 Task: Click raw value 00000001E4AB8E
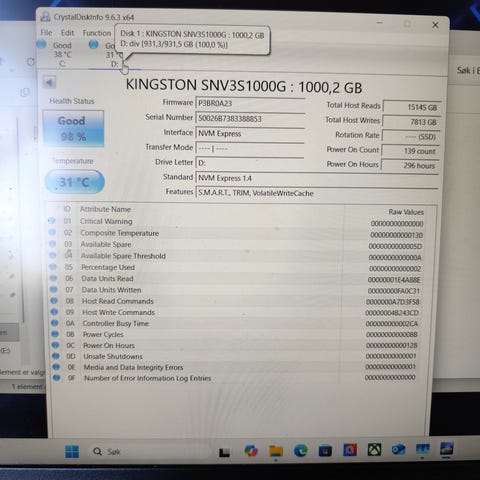(394, 280)
